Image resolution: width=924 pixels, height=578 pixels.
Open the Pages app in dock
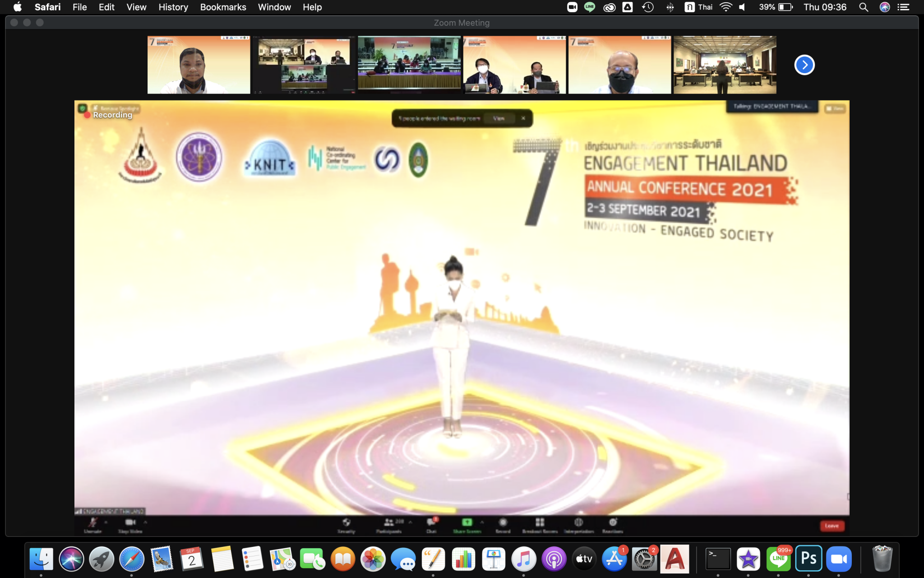pyautogui.click(x=434, y=559)
